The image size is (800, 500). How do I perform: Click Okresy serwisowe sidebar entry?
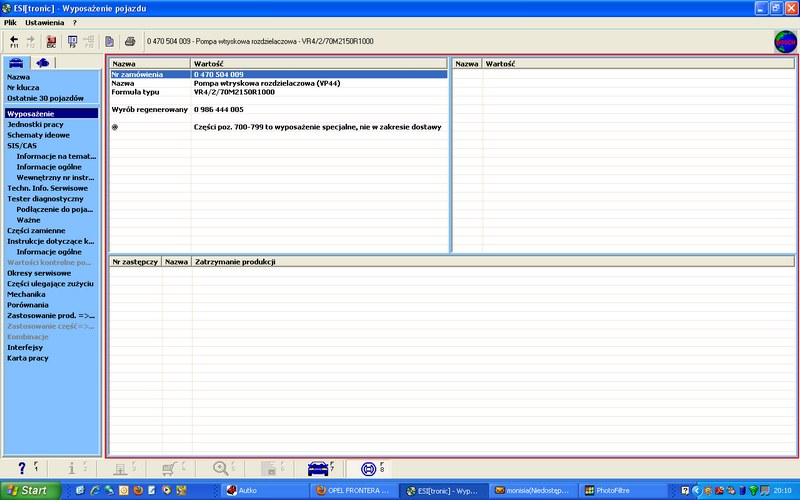[x=39, y=273]
